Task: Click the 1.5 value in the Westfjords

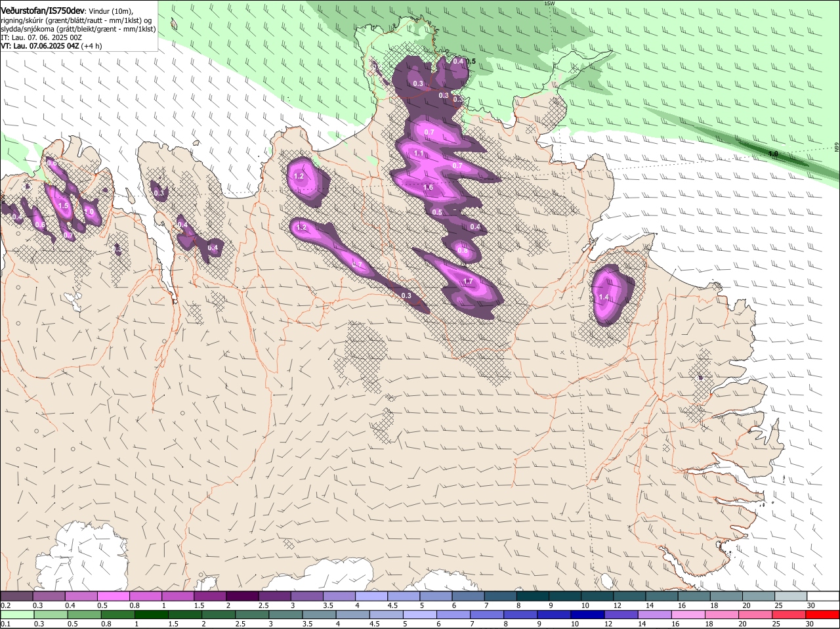Action: 63,206
